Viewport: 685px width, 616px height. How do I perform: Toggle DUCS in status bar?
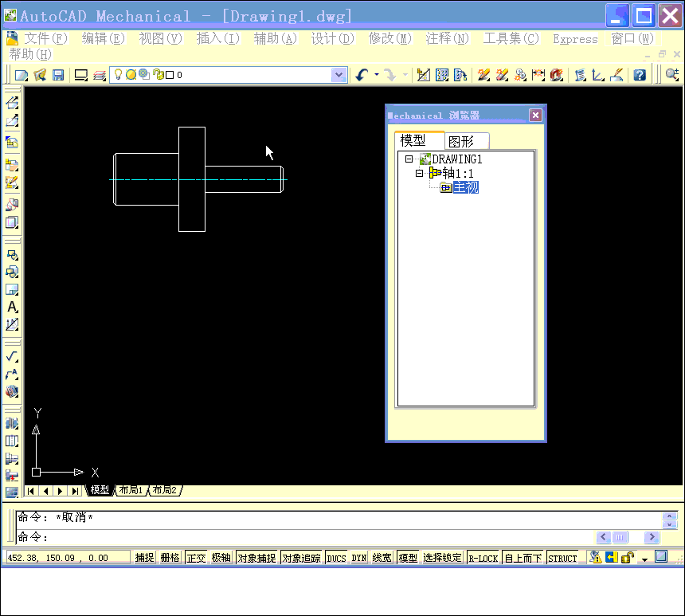coord(336,558)
